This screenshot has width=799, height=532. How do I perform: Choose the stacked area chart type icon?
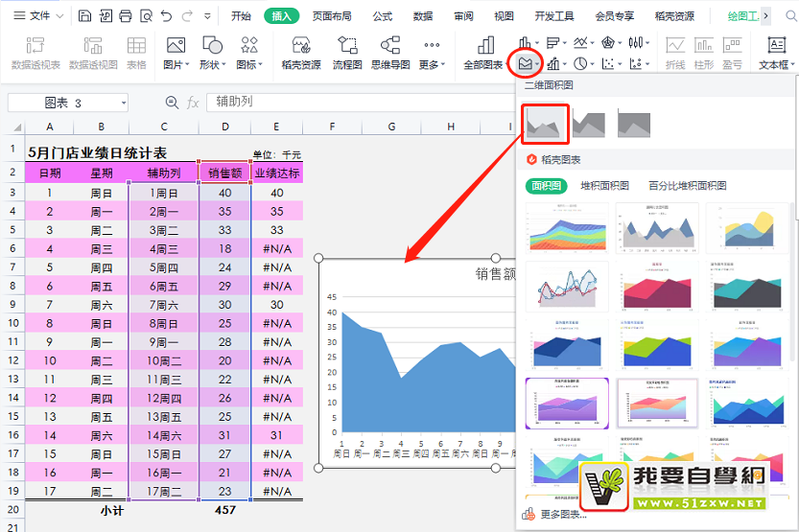[588, 124]
